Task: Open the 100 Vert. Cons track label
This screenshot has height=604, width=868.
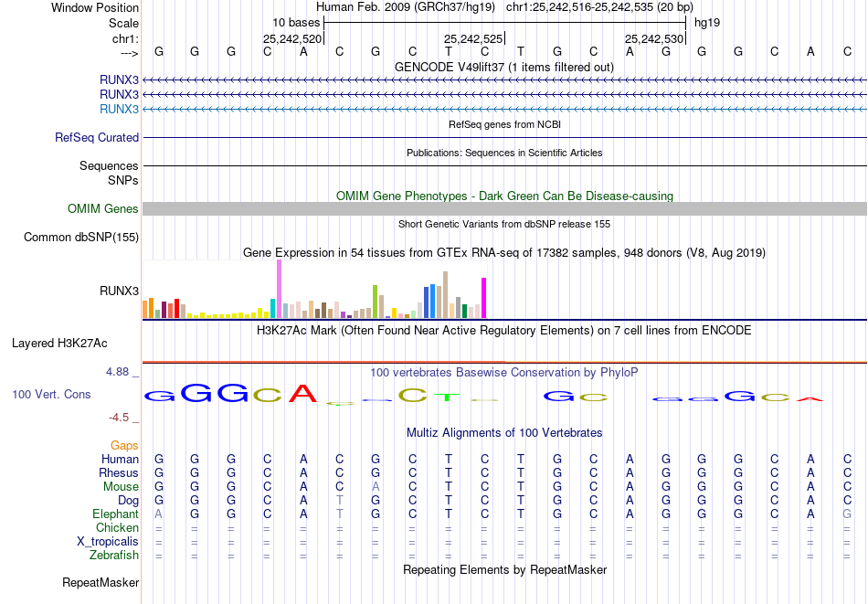Action: tap(51, 394)
